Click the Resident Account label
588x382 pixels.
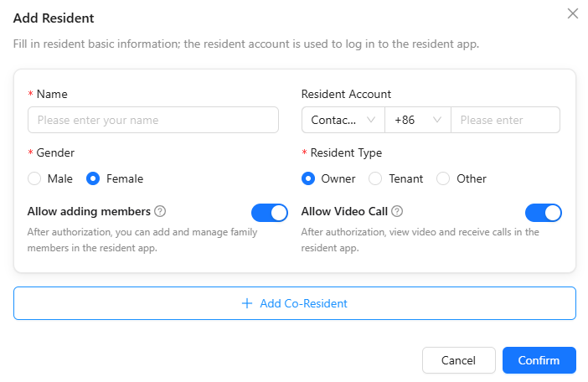(346, 94)
